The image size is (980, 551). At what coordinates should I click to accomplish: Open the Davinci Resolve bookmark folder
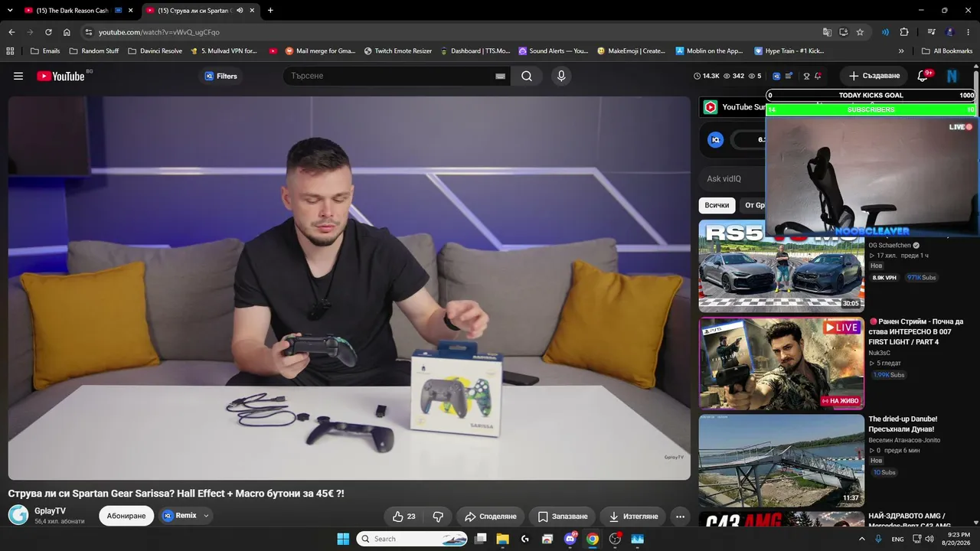(155, 51)
